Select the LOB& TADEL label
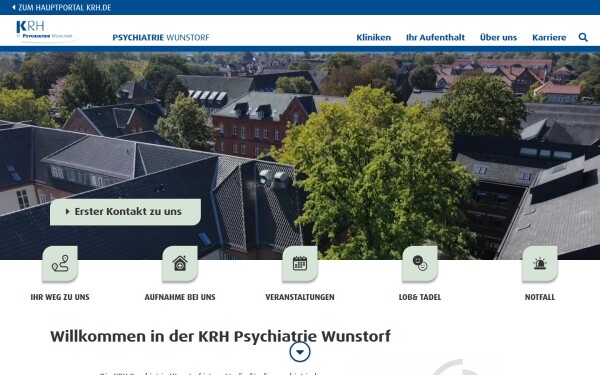The height and width of the screenshot is (375, 600). click(420, 297)
